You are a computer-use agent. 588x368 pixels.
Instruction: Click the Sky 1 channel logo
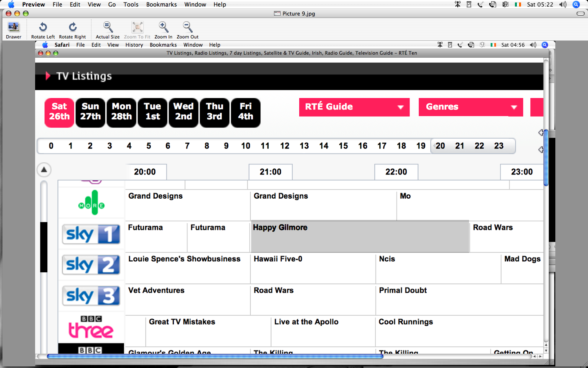click(x=91, y=234)
